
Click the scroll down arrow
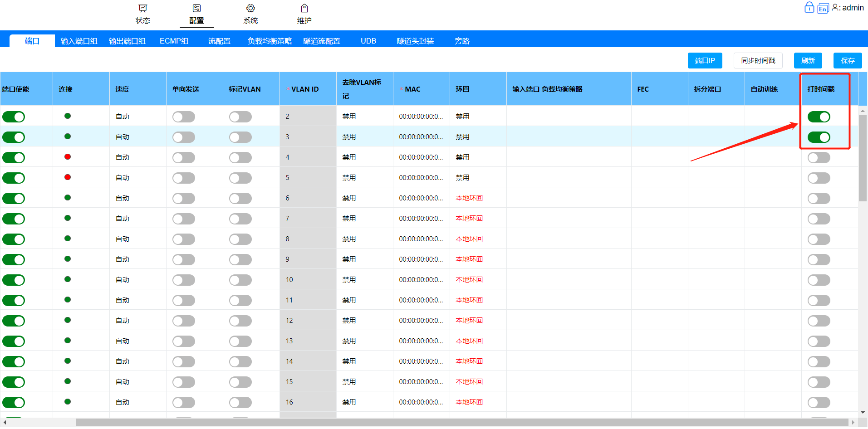pyautogui.click(x=863, y=413)
